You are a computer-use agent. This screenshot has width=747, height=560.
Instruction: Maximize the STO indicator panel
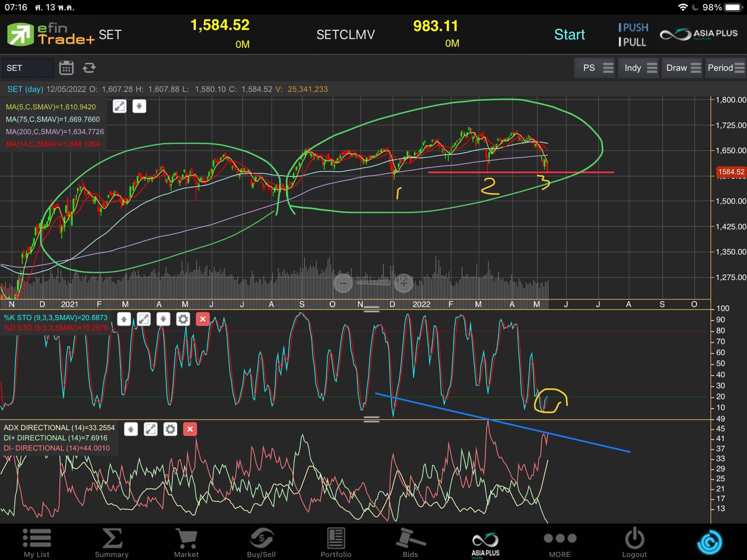(x=143, y=319)
